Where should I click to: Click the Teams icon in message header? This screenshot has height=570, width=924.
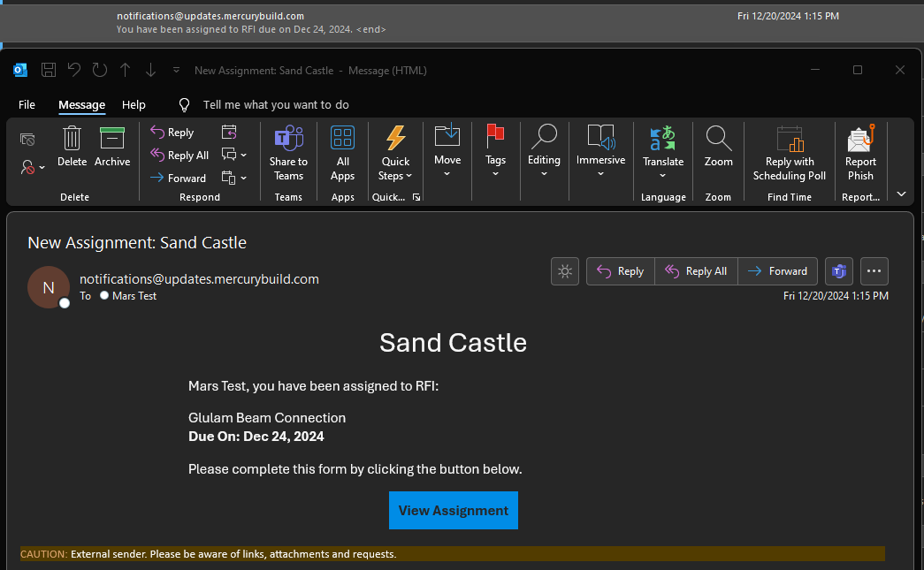(x=838, y=271)
